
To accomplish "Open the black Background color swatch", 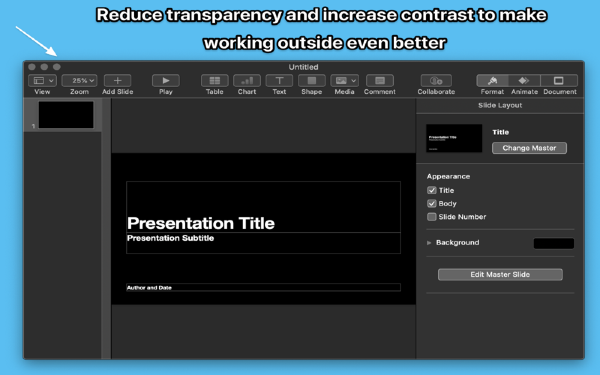I will pyautogui.click(x=554, y=243).
